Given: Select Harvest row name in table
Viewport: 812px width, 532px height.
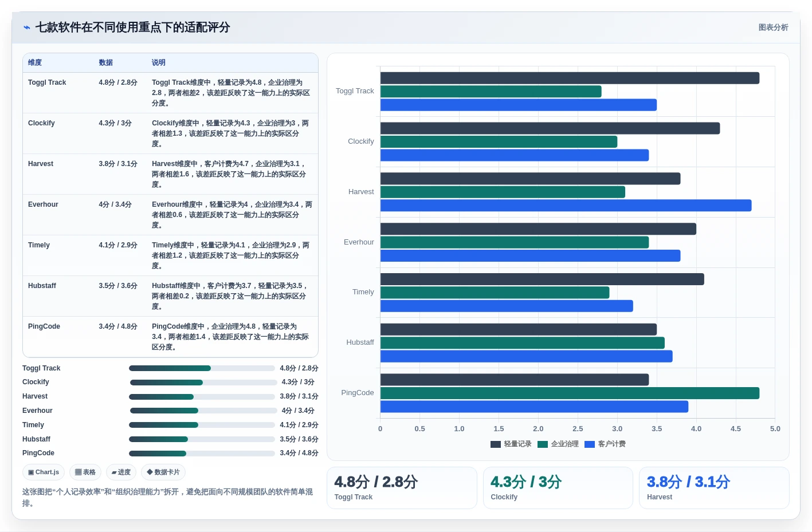Looking at the screenshot, I should pyautogui.click(x=41, y=164).
